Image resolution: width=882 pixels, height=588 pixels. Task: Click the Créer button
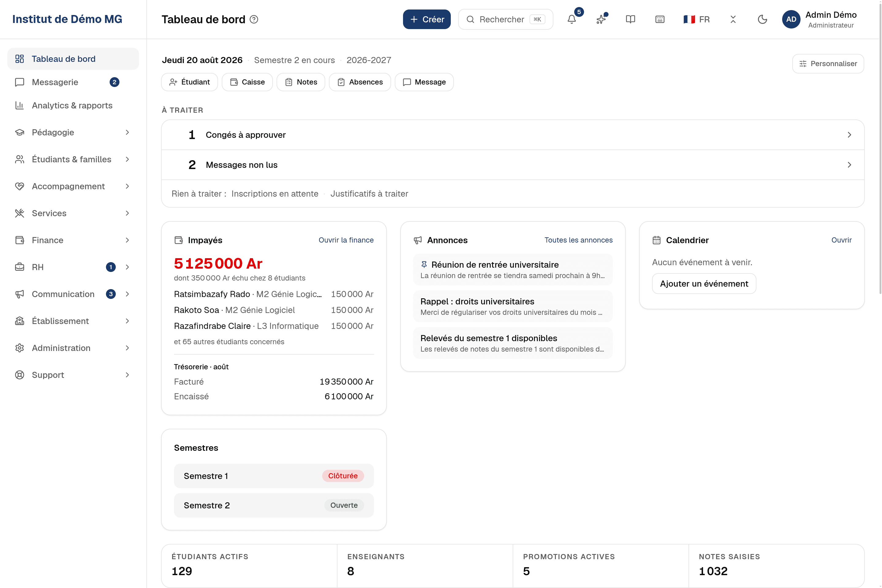[x=427, y=19]
